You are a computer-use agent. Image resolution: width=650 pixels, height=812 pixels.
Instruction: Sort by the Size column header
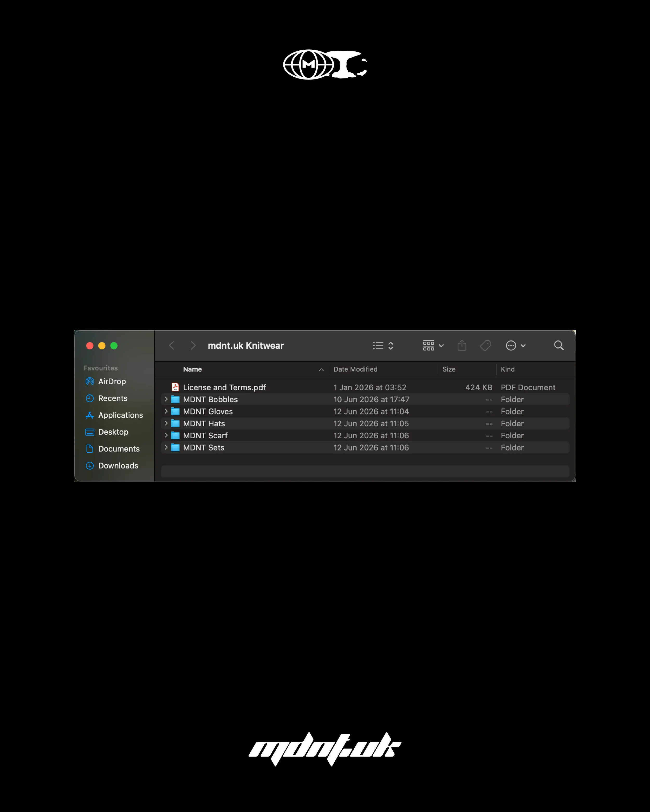pyautogui.click(x=449, y=369)
